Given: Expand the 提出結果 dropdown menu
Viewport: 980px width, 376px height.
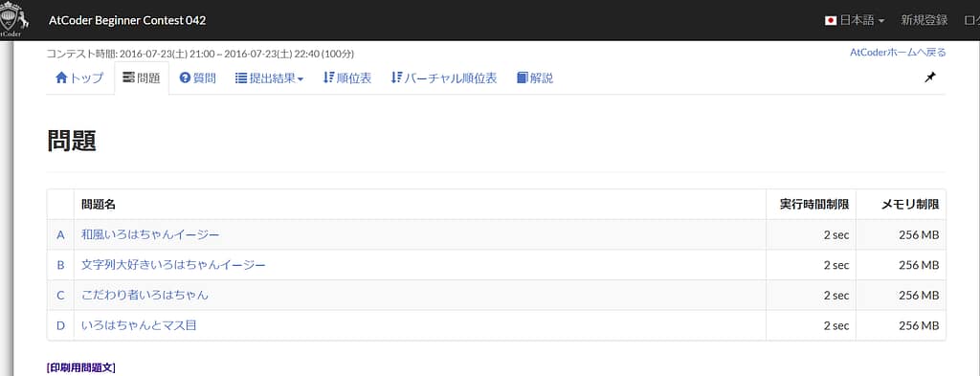Looking at the screenshot, I should point(269,78).
